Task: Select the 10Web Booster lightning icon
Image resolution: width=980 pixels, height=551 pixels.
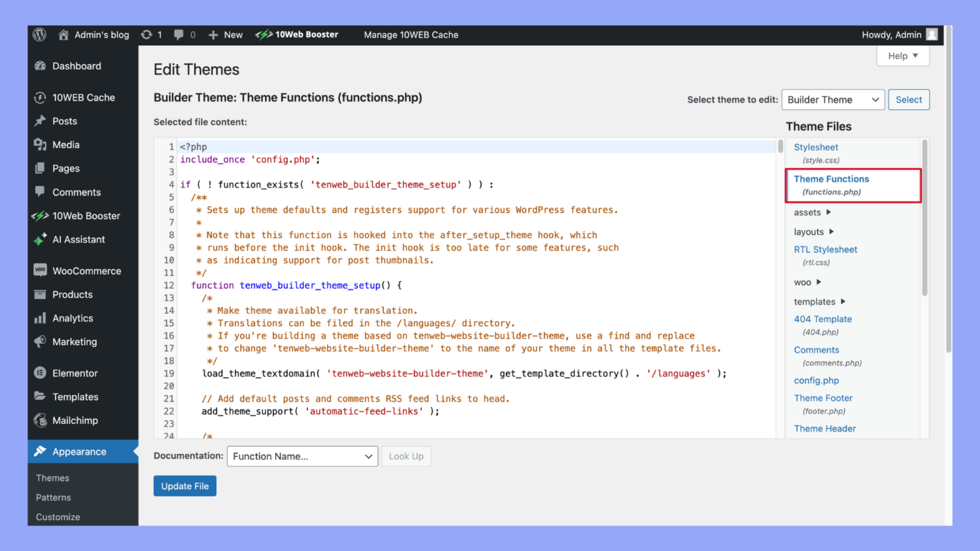Action: click(x=264, y=35)
